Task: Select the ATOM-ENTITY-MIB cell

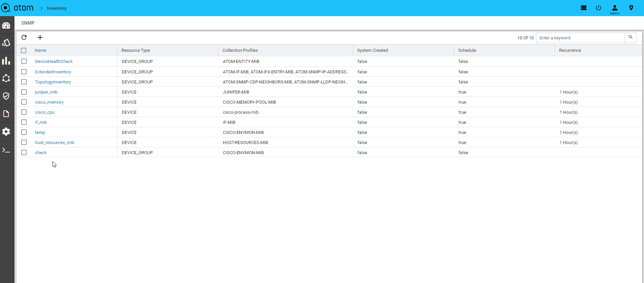Action: pyautogui.click(x=241, y=62)
